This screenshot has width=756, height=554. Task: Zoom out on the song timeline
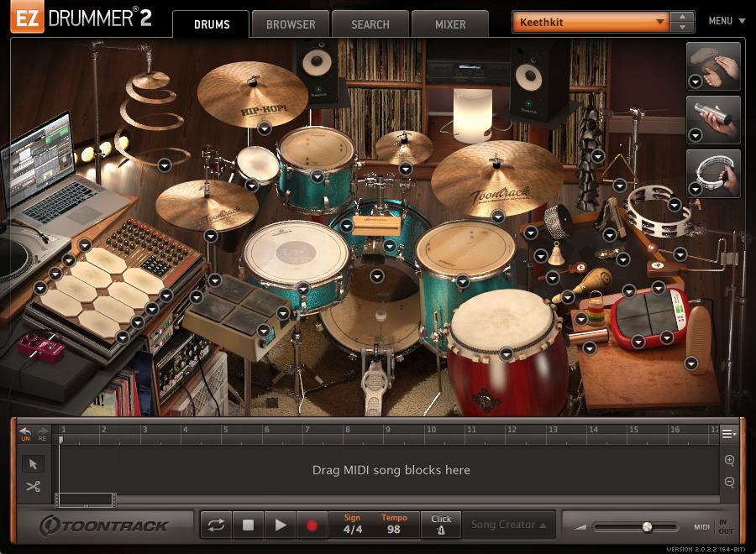click(x=729, y=482)
